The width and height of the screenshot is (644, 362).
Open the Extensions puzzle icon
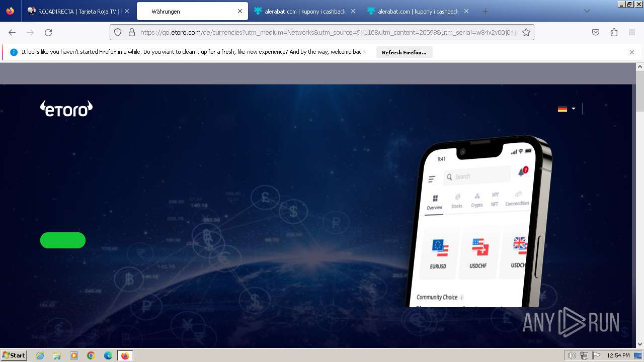click(614, 32)
